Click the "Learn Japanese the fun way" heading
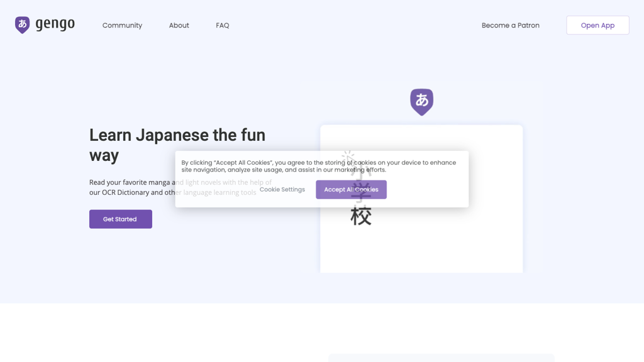The image size is (644, 362). 177,145
